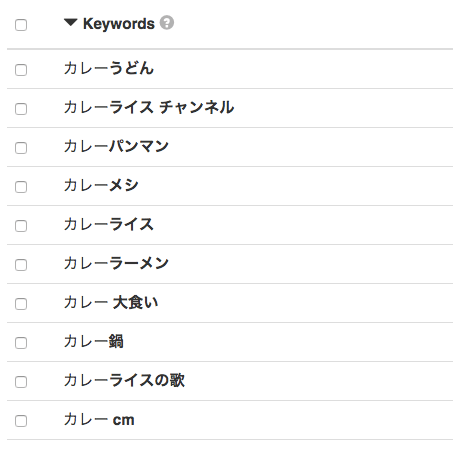Check the カレー鍋 row checkbox
Viewport: 453px width, 451px height.
point(21,343)
